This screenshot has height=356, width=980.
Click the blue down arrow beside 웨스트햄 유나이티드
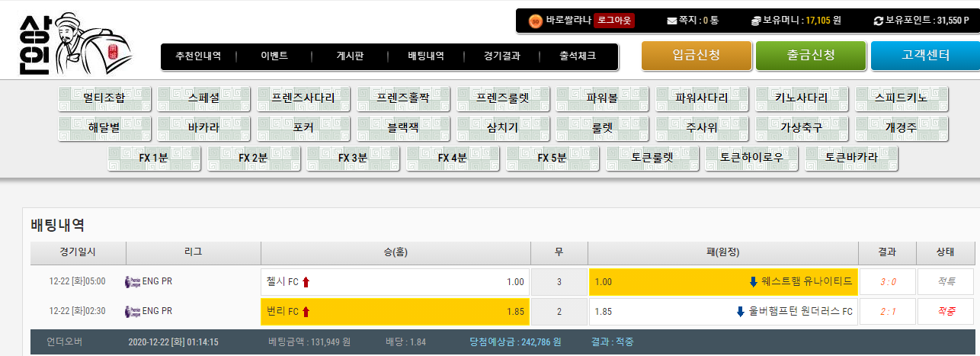(x=753, y=282)
